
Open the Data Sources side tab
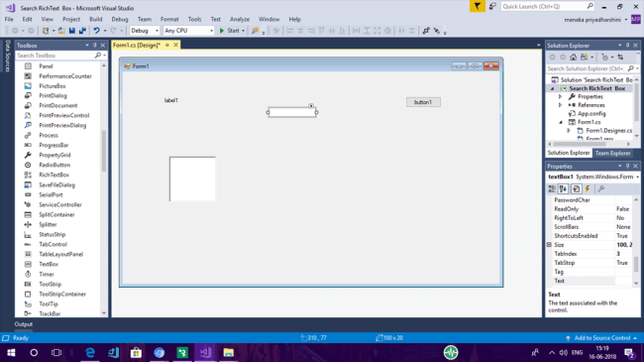point(7,57)
